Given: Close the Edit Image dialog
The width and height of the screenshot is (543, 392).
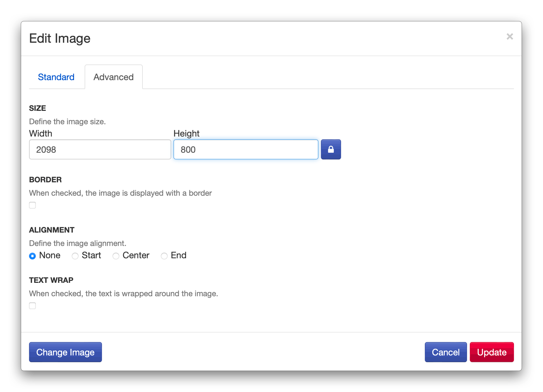Looking at the screenshot, I should pyautogui.click(x=510, y=37).
